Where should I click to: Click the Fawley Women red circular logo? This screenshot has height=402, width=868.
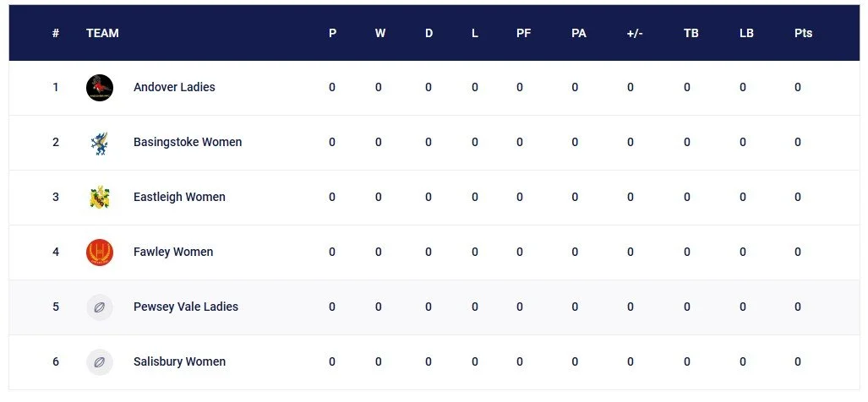[x=100, y=253]
